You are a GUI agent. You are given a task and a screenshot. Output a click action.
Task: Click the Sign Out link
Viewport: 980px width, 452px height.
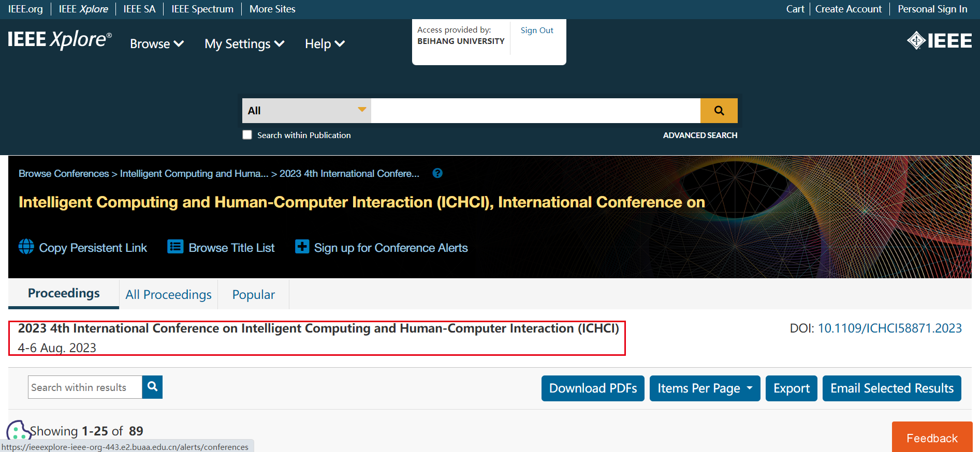[537, 31]
